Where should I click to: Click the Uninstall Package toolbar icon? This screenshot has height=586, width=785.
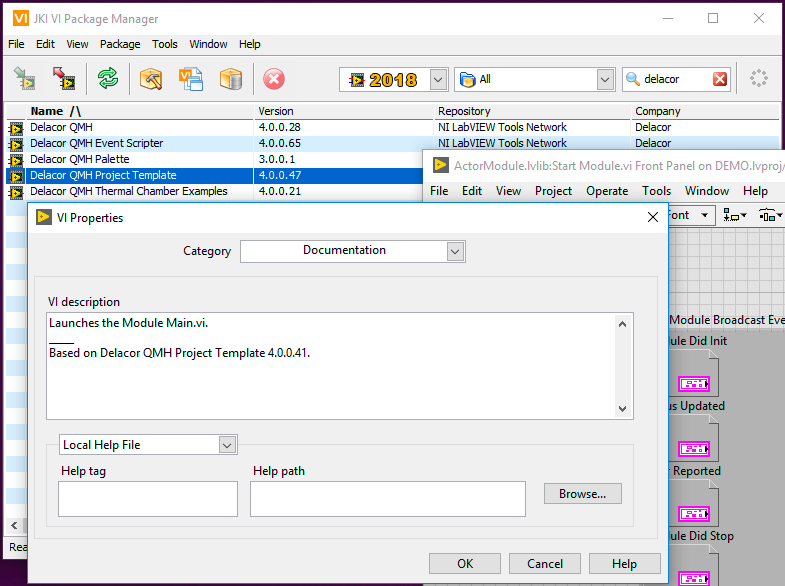pyautogui.click(x=64, y=79)
